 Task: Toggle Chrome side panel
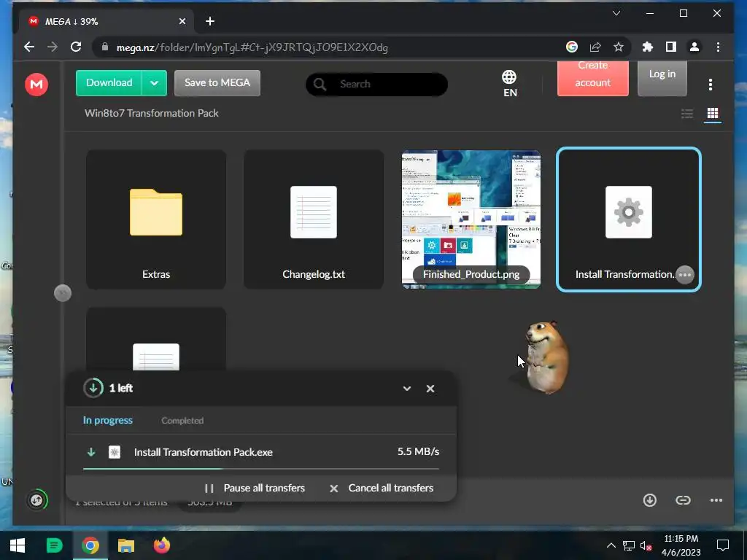(671, 47)
